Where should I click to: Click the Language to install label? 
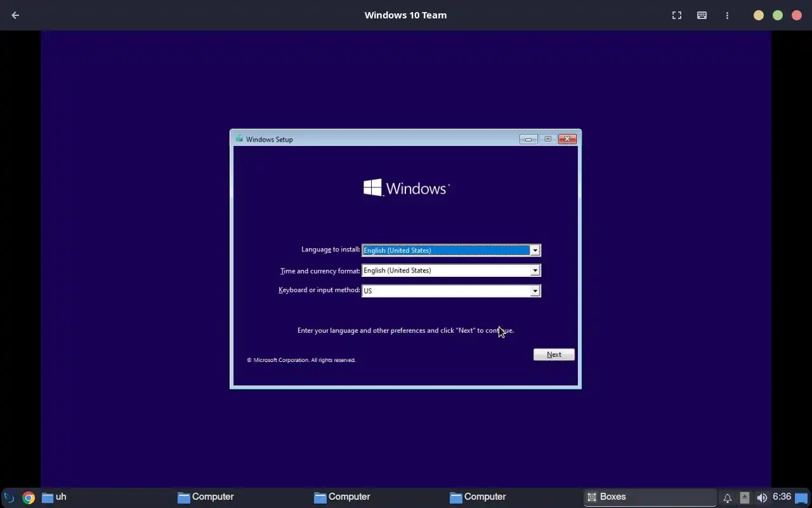pyautogui.click(x=331, y=250)
